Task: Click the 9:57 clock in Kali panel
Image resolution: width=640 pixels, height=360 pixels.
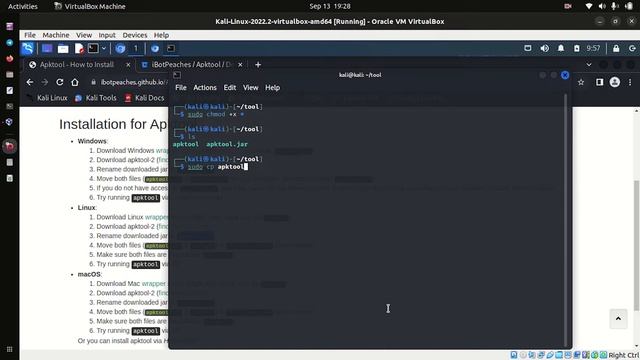Action: (593, 48)
